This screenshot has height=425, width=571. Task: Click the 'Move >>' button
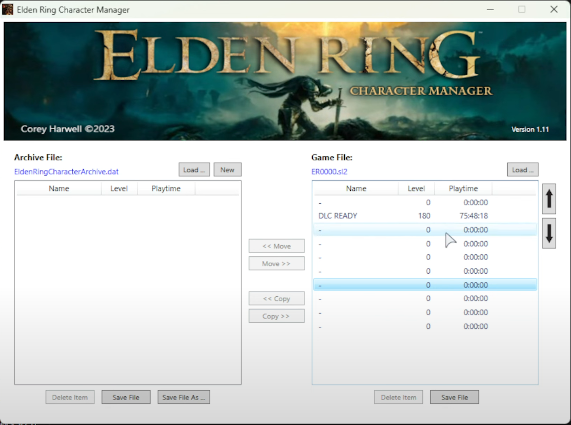277,263
